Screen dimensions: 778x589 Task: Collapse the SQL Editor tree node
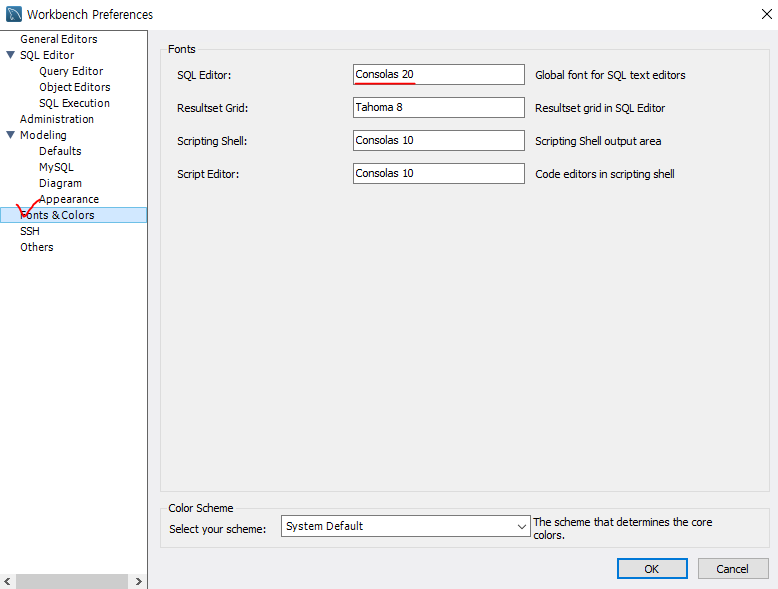[x=10, y=55]
